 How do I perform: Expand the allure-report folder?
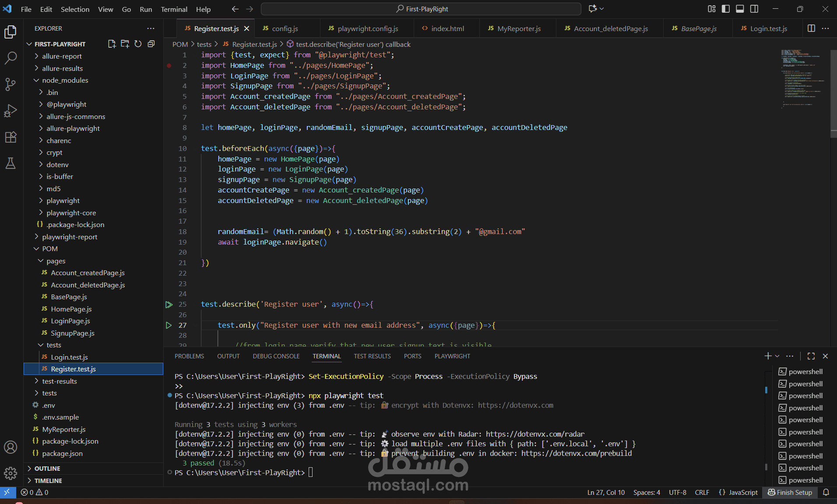coord(62,56)
